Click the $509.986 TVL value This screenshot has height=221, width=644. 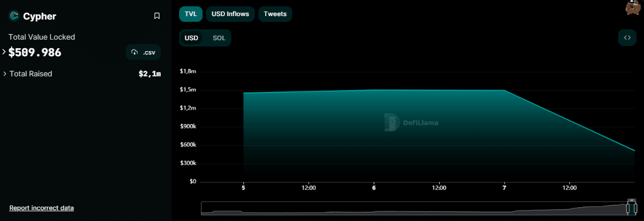pyautogui.click(x=35, y=53)
